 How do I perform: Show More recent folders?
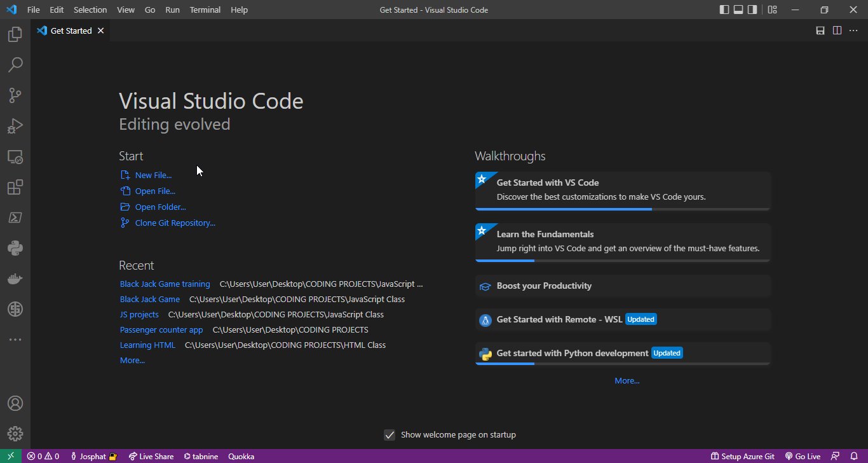[132, 360]
